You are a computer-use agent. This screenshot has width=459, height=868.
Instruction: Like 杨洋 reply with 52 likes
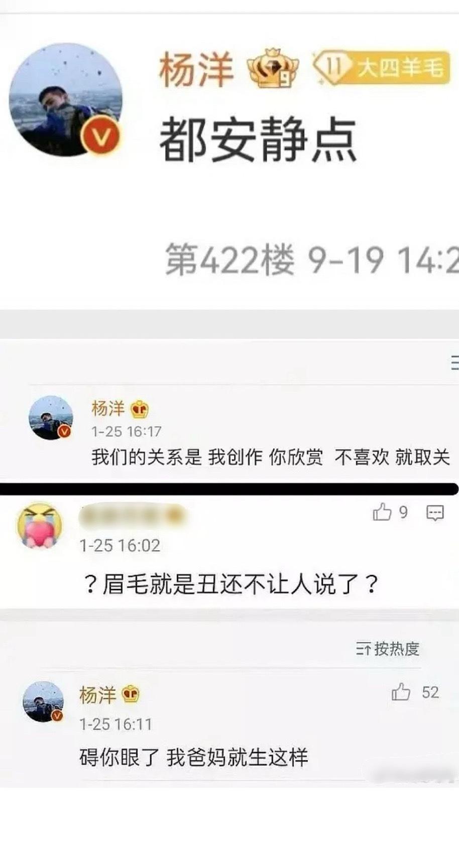pos(415,692)
